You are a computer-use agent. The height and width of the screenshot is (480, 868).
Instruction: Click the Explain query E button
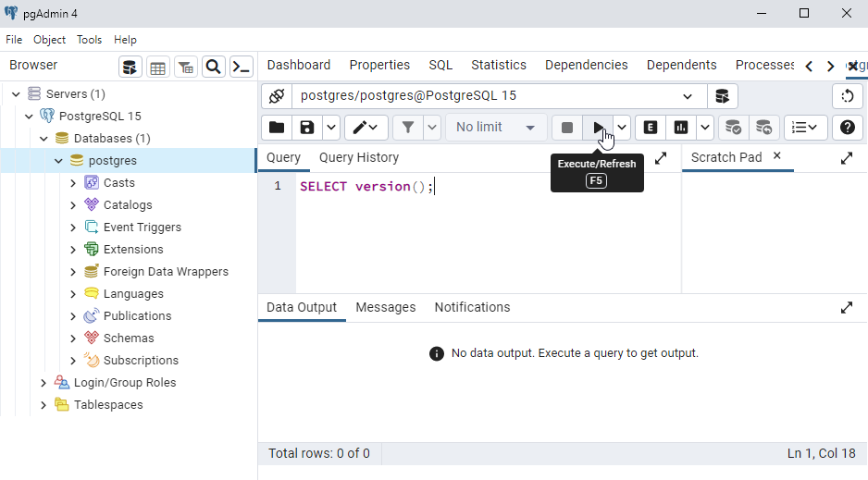point(651,128)
